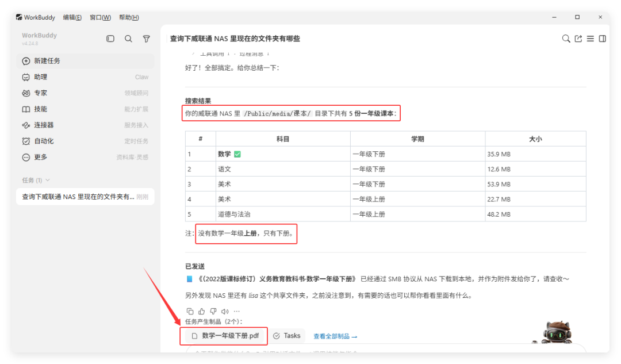This screenshot has width=621, height=364.
Task: Select the task 查询下威联通 NAS 里现在的文件夹有
Action: click(85, 197)
